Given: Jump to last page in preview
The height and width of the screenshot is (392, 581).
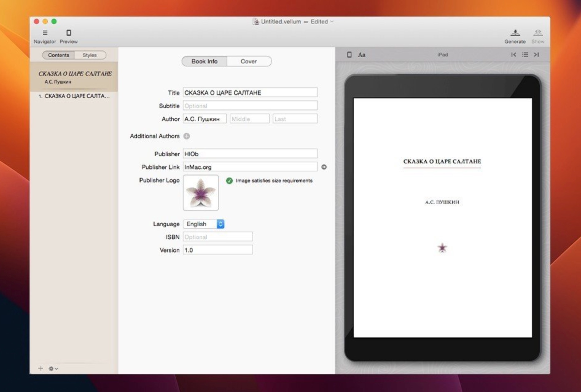Looking at the screenshot, I should (536, 54).
